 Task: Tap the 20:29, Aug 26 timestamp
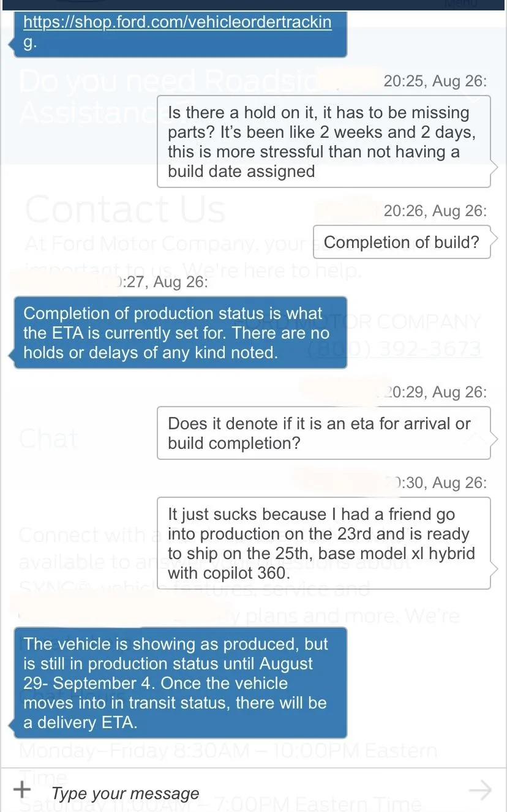[x=435, y=392]
